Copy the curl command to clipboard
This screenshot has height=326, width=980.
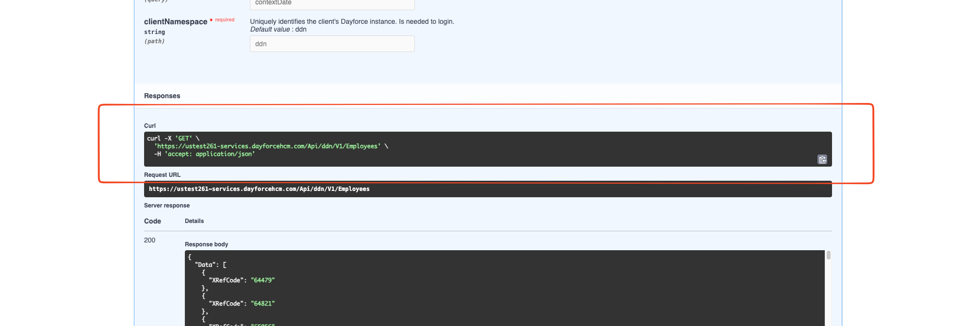click(x=822, y=159)
